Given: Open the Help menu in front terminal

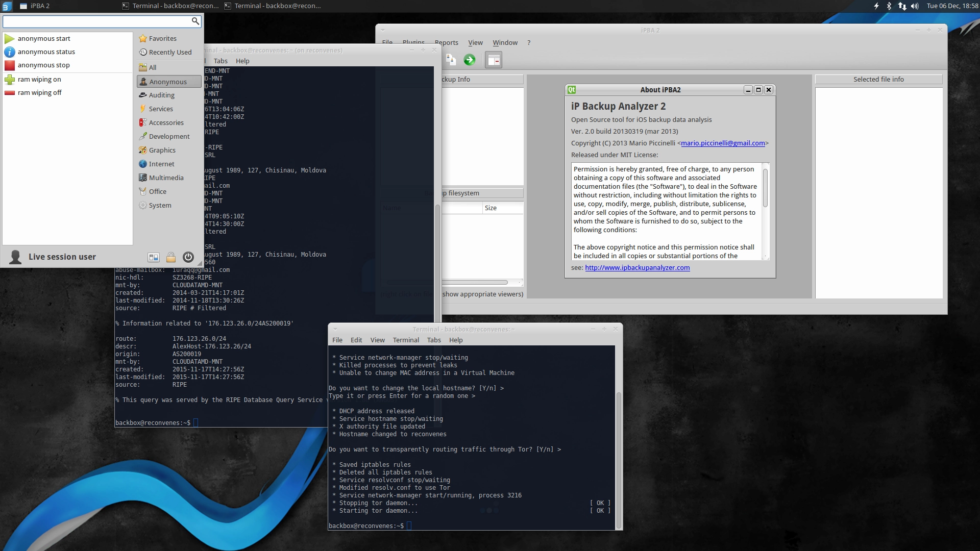Looking at the screenshot, I should pyautogui.click(x=456, y=340).
